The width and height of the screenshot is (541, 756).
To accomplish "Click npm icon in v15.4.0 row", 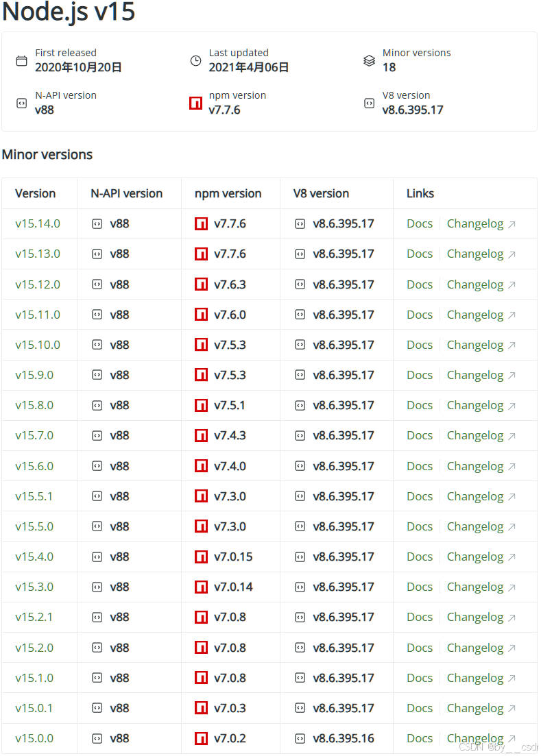I will click(201, 557).
